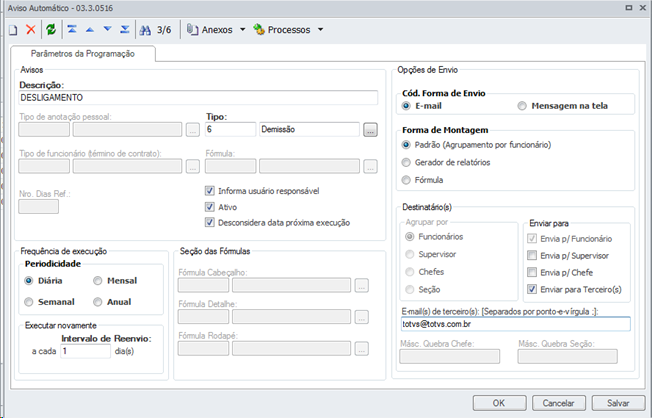This screenshot has width=652, height=418.
Task: Open Fórmula Detalhe lookup button
Action: 361,317
